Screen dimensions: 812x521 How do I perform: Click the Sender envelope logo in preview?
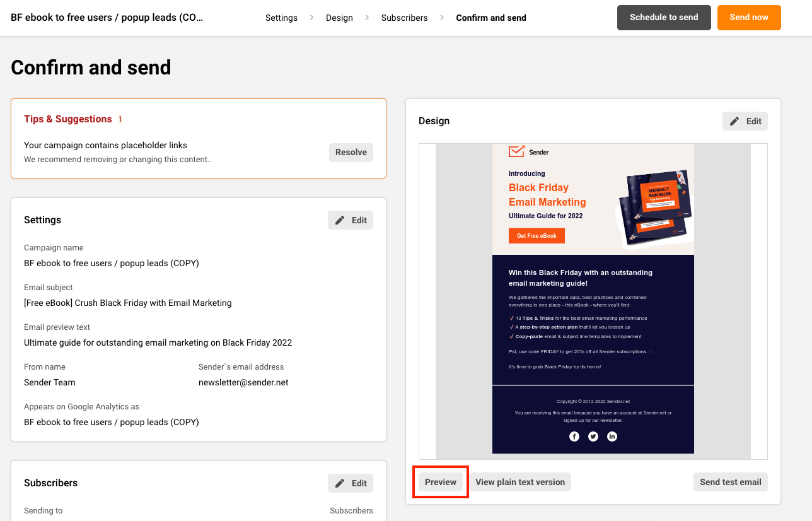517,152
